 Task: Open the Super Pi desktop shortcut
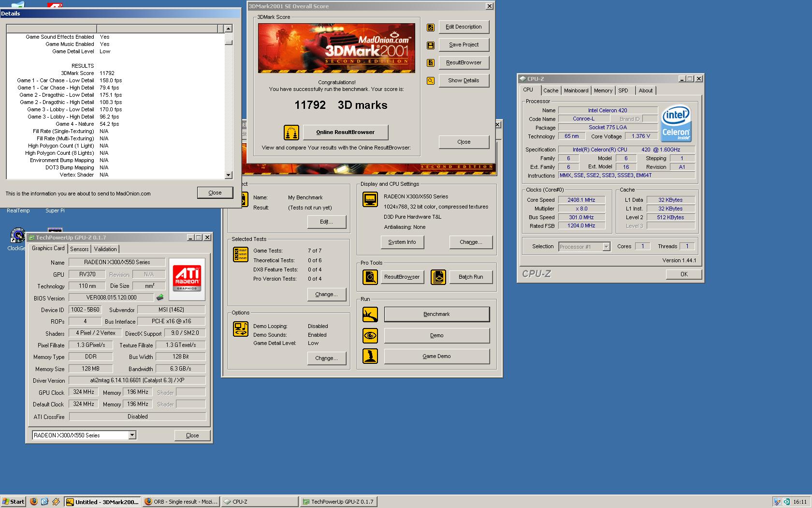(x=55, y=210)
